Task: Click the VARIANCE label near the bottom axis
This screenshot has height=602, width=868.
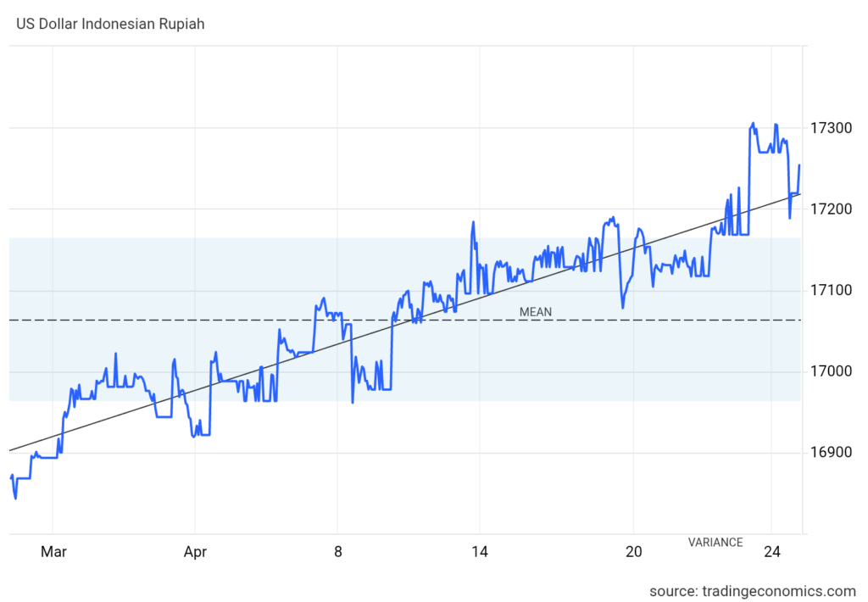Action: (x=715, y=543)
